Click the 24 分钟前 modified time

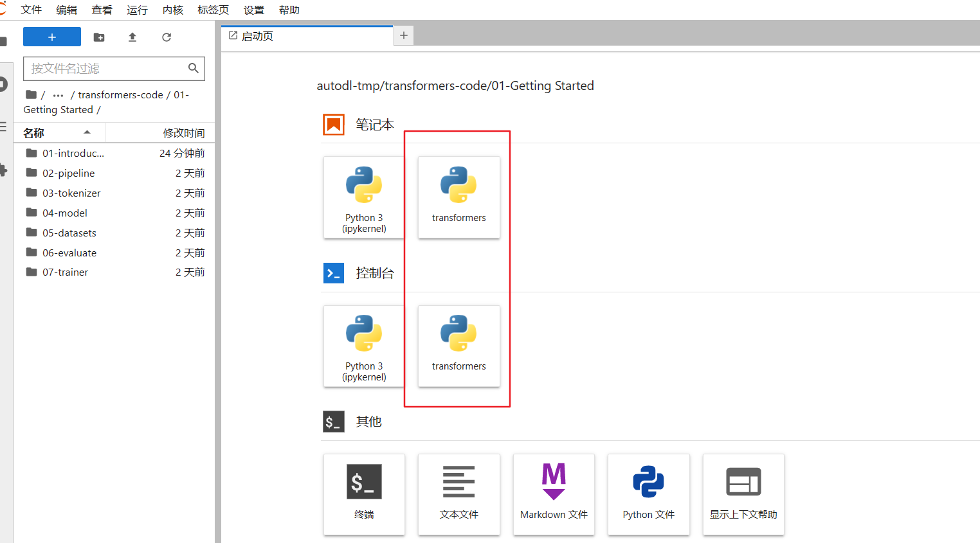(x=182, y=153)
